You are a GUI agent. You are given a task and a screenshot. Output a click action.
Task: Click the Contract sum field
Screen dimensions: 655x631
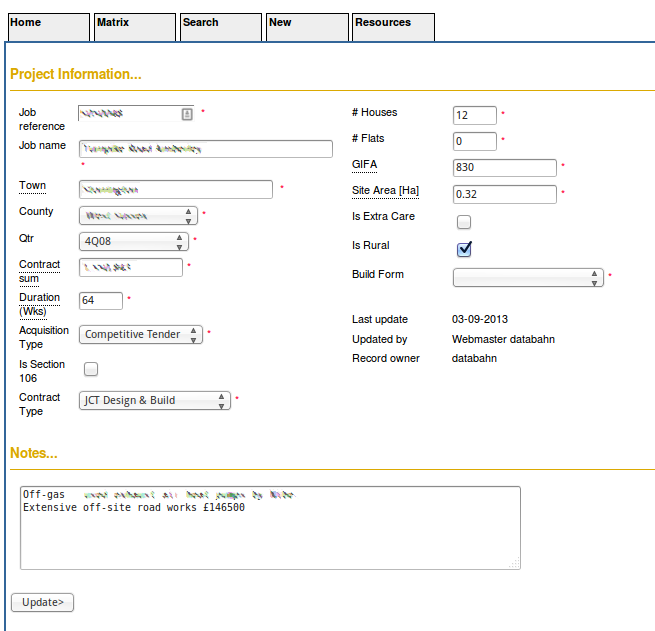pos(131,267)
